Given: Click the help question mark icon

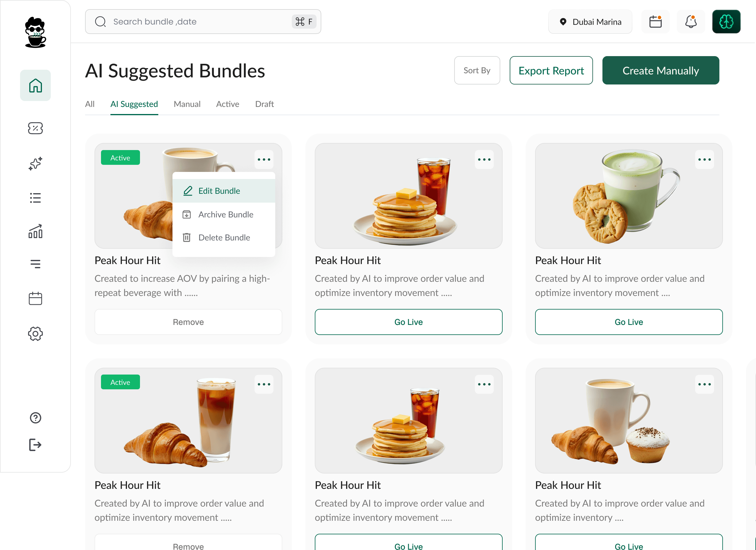Looking at the screenshot, I should [x=35, y=418].
